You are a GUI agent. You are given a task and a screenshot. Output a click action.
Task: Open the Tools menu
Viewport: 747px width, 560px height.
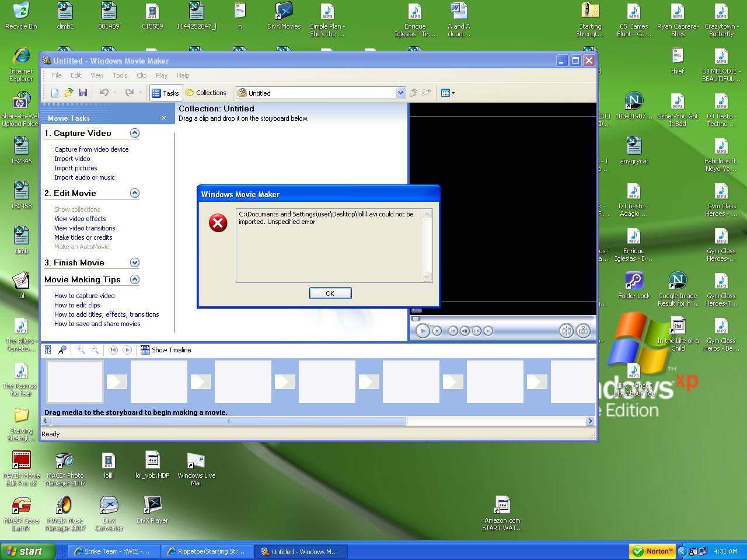(x=120, y=75)
